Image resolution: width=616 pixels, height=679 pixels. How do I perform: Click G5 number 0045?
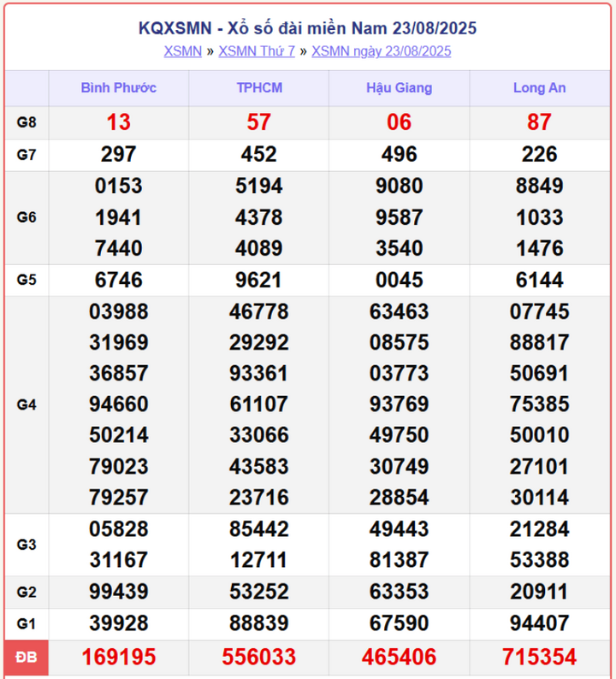pos(399,280)
